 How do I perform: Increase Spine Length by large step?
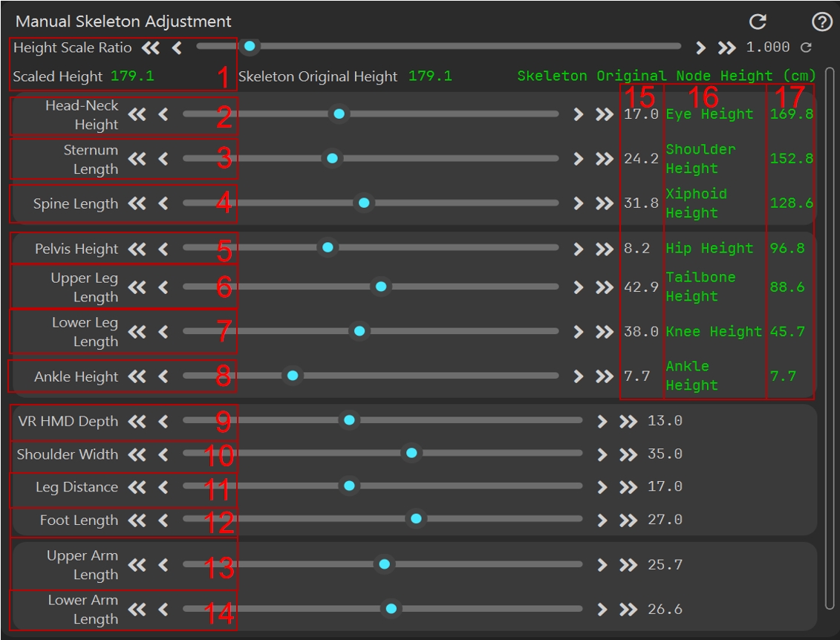coord(605,203)
